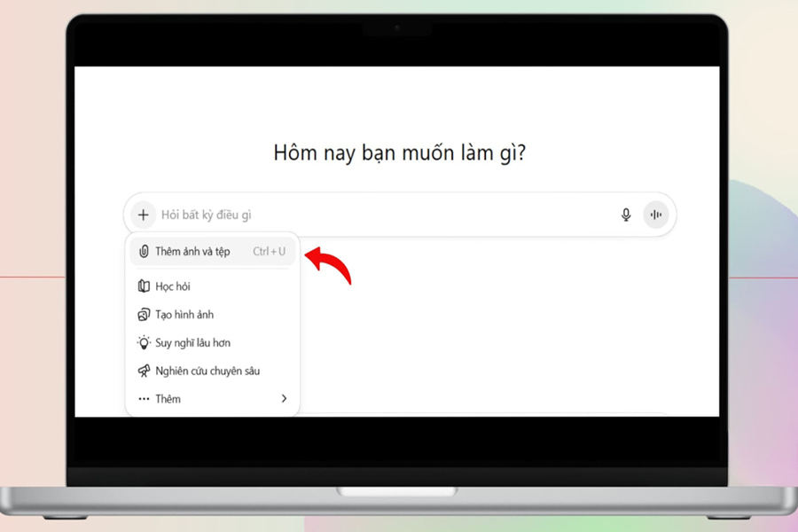Click the lightbulb icon beside Suy nghĩ lâu hơn
This screenshot has height=532, width=798.
click(144, 342)
